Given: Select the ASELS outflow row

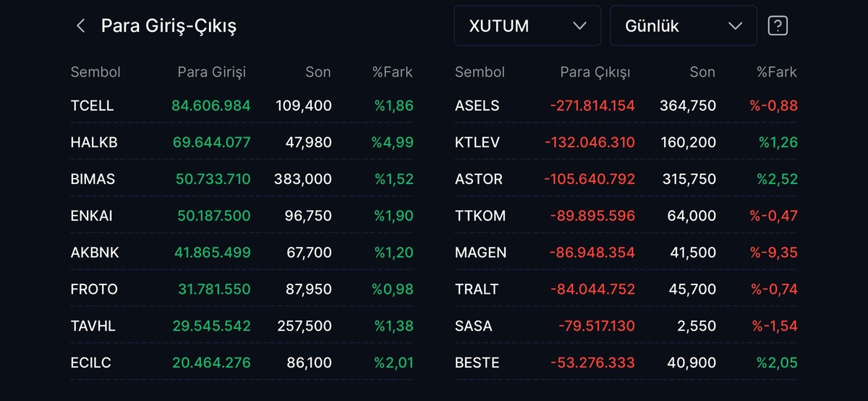Looking at the screenshot, I should point(626,106).
